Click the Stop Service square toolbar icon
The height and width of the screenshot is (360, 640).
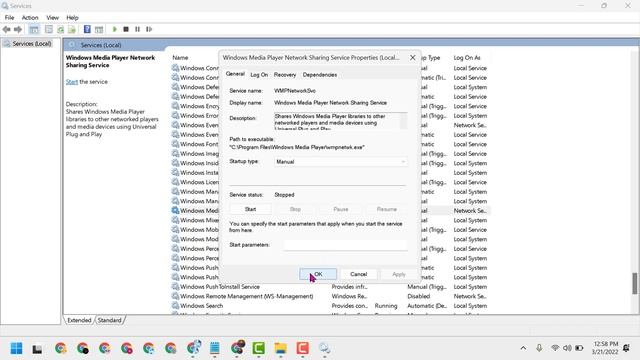point(126,29)
